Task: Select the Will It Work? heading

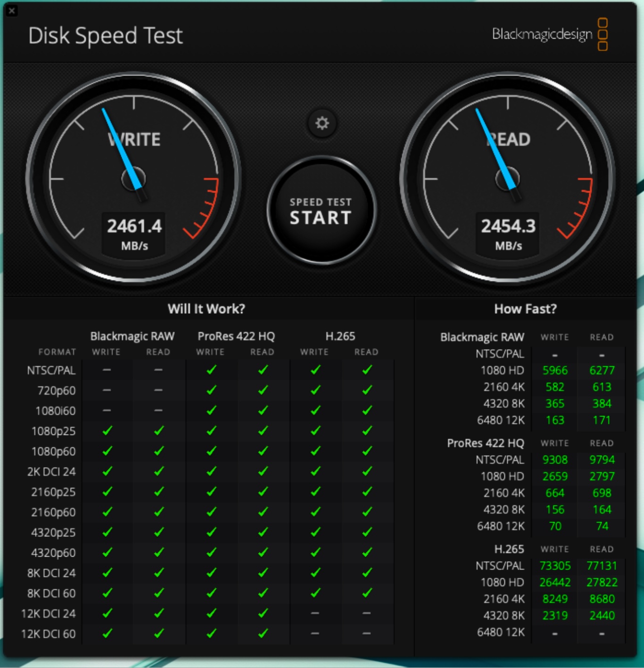Action: point(206,309)
